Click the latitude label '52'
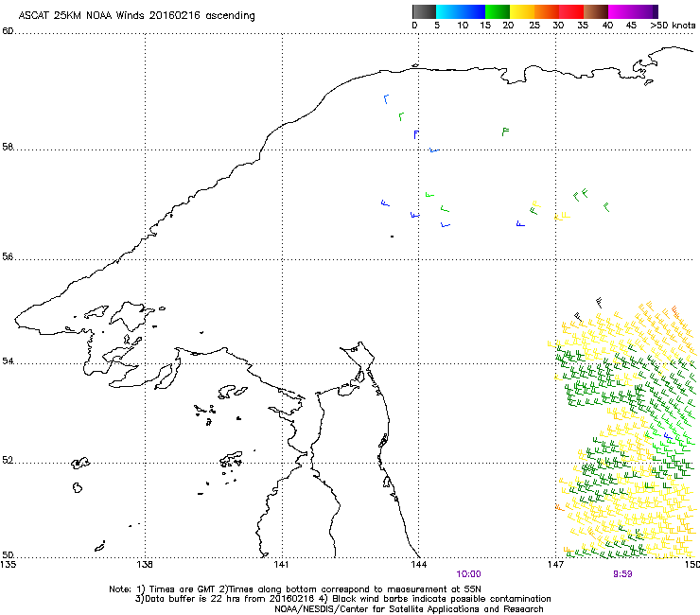Image resolution: width=700 pixels, height=615 pixels. pyautogui.click(x=8, y=460)
